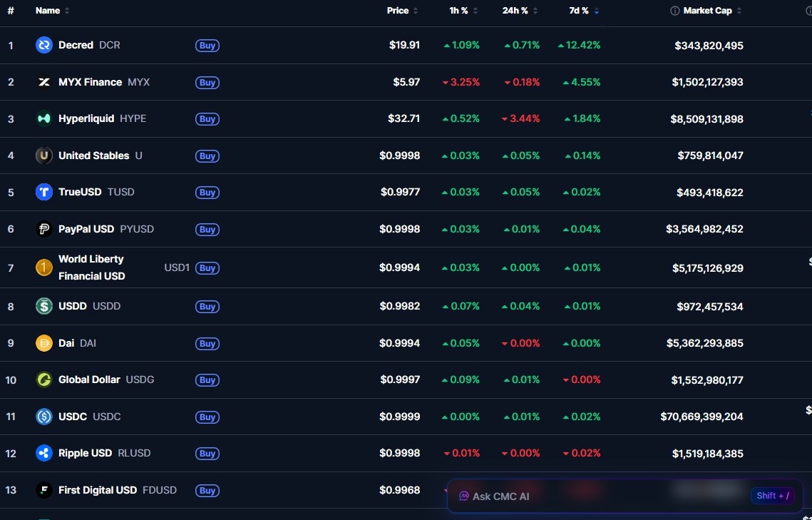Click the Hyperliquid logo

[43, 118]
